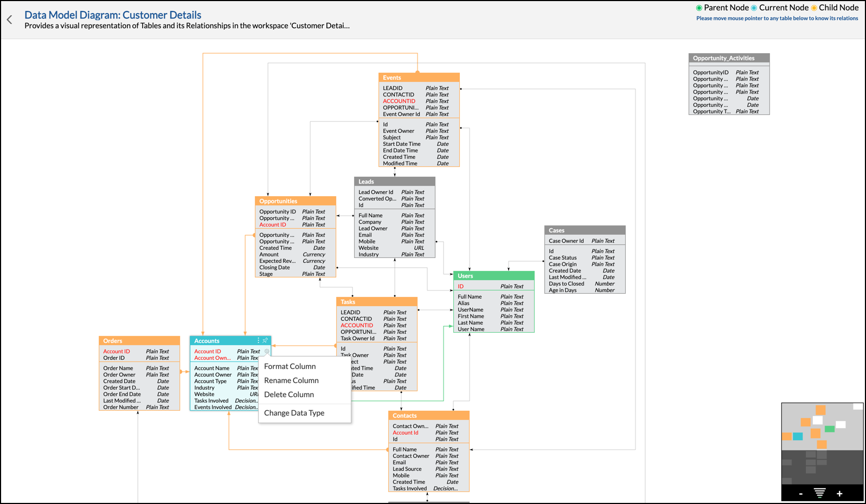The height and width of the screenshot is (504, 866).
Task: Click the green Users table header
Action: (493, 276)
